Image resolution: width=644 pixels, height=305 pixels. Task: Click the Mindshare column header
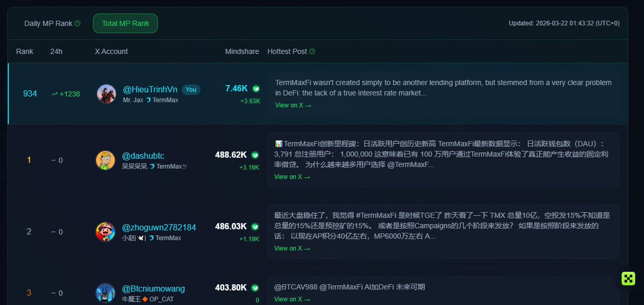click(x=242, y=51)
